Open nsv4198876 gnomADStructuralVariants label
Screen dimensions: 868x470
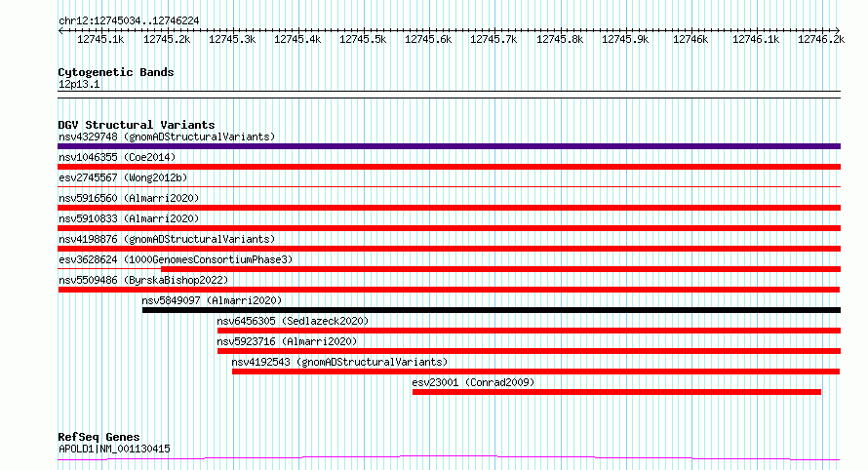coord(167,239)
